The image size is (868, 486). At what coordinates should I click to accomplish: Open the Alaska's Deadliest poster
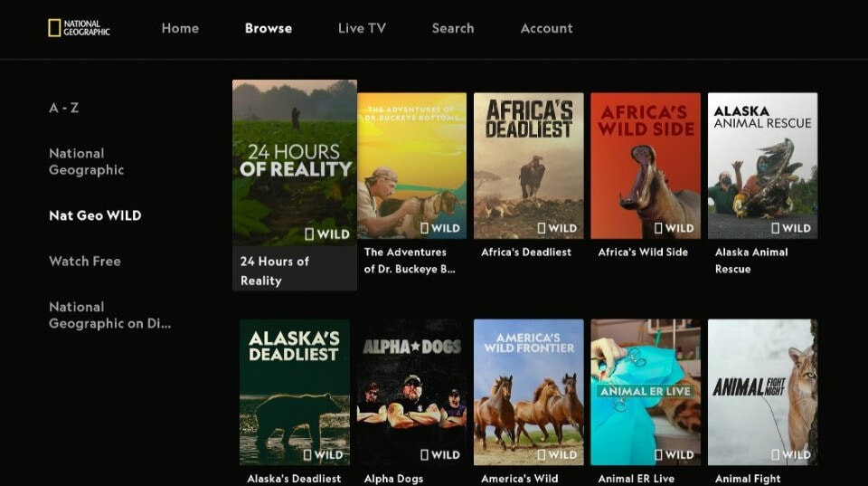coord(295,393)
